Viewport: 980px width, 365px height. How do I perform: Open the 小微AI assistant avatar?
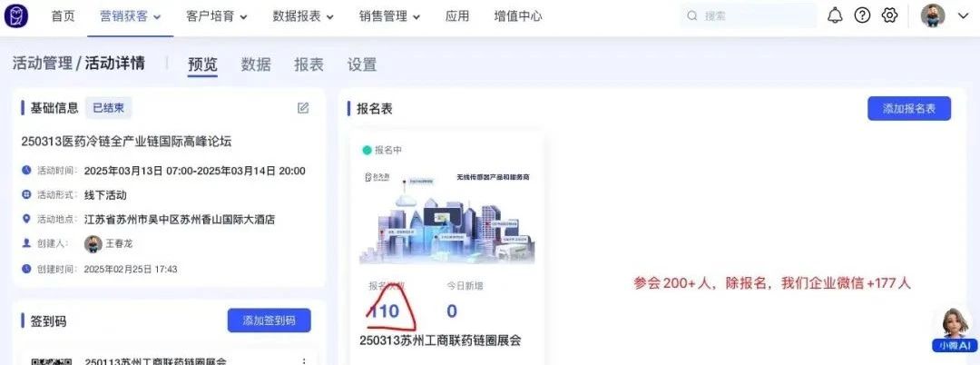tap(955, 330)
